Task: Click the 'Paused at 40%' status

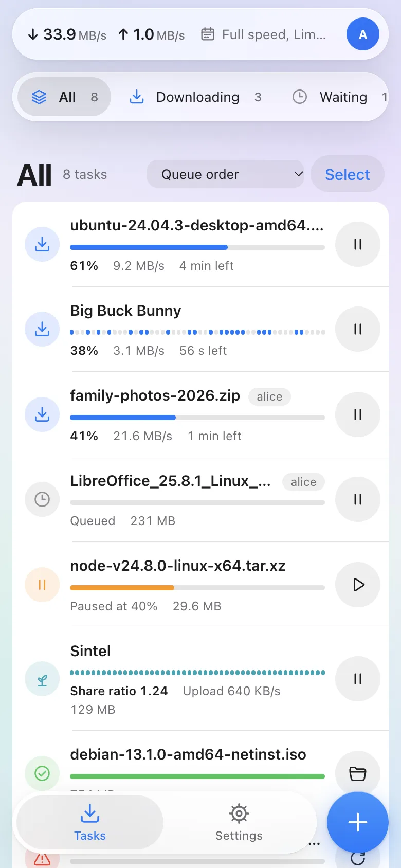Action: point(114,606)
